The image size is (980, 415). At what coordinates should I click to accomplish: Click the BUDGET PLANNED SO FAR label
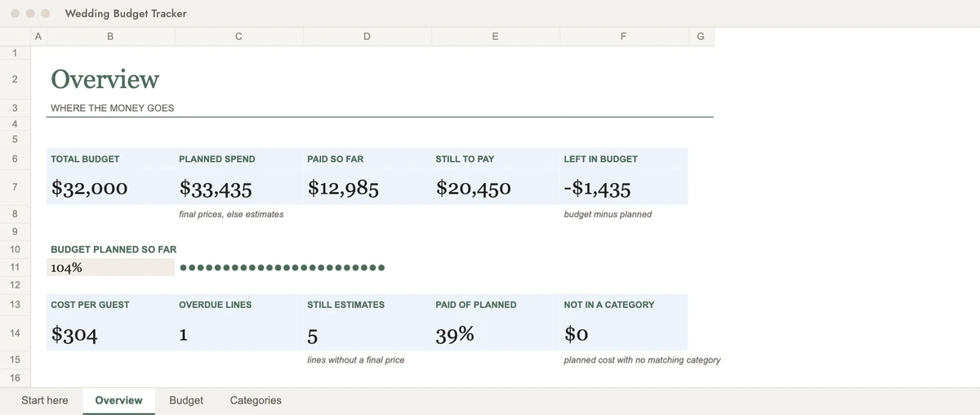click(x=114, y=249)
